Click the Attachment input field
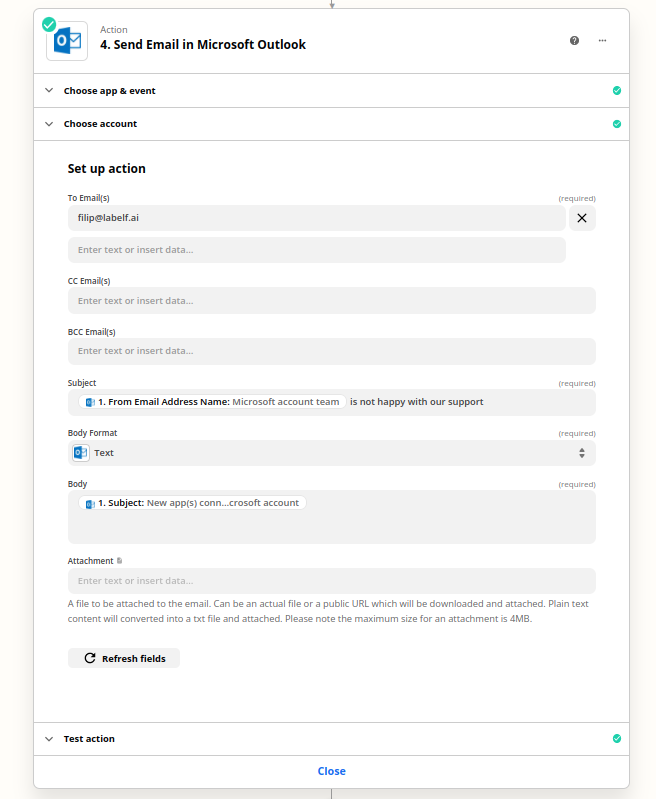Viewport: 656px width, 799px height. click(331, 581)
